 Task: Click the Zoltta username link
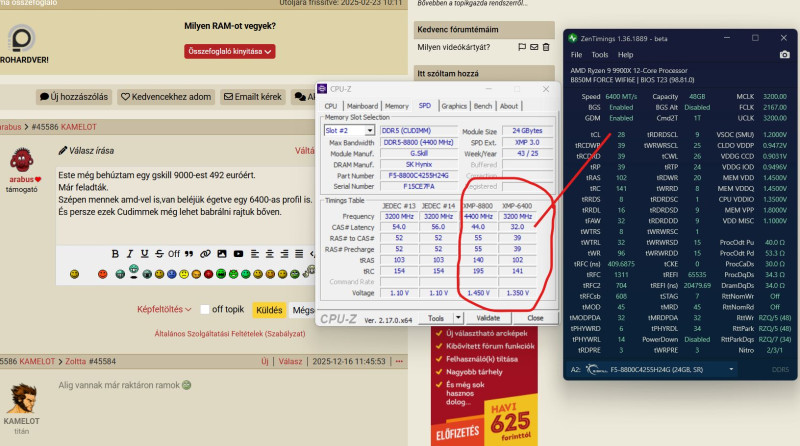[76, 361]
